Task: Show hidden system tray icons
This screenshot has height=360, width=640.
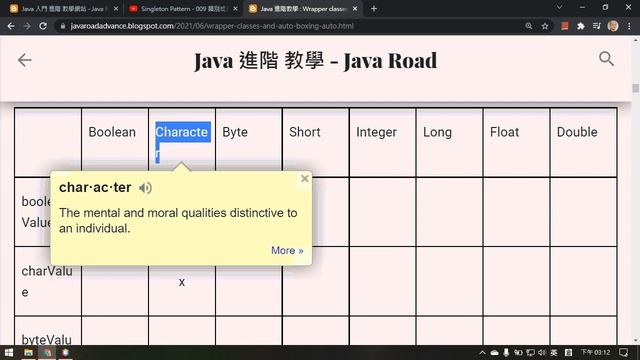Action: (x=482, y=353)
